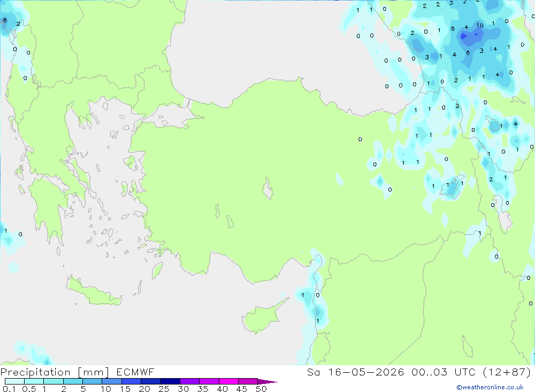Choose the 25–30 mm navy legend swatch
Screen dimensions: 535x392
click(170, 381)
